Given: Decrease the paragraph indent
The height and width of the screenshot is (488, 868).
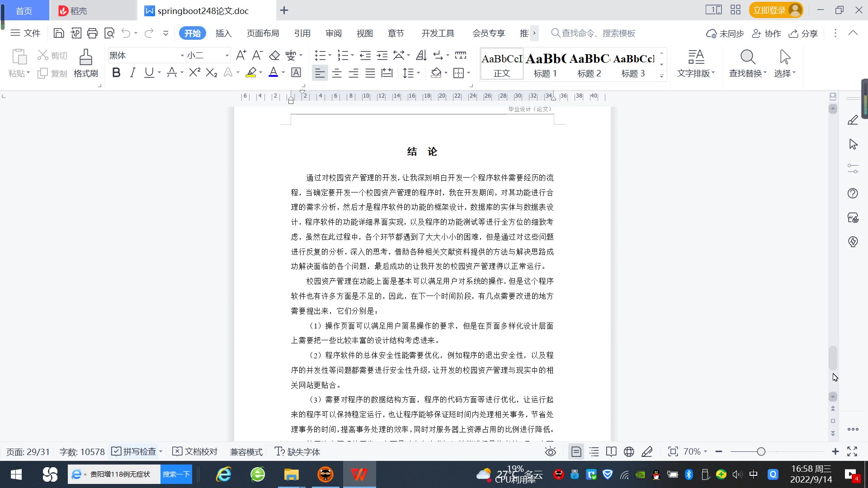Looking at the screenshot, I should click(365, 55).
